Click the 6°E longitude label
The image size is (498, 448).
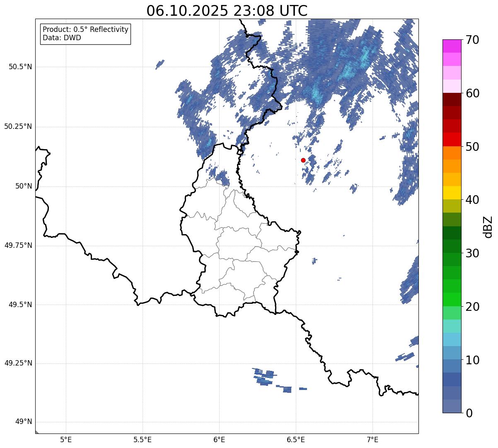[x=219, y=439]
